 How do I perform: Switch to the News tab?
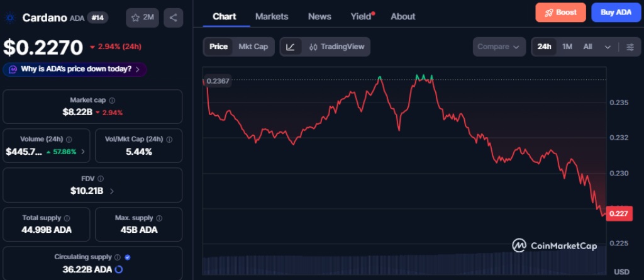[x=319, y=16]
